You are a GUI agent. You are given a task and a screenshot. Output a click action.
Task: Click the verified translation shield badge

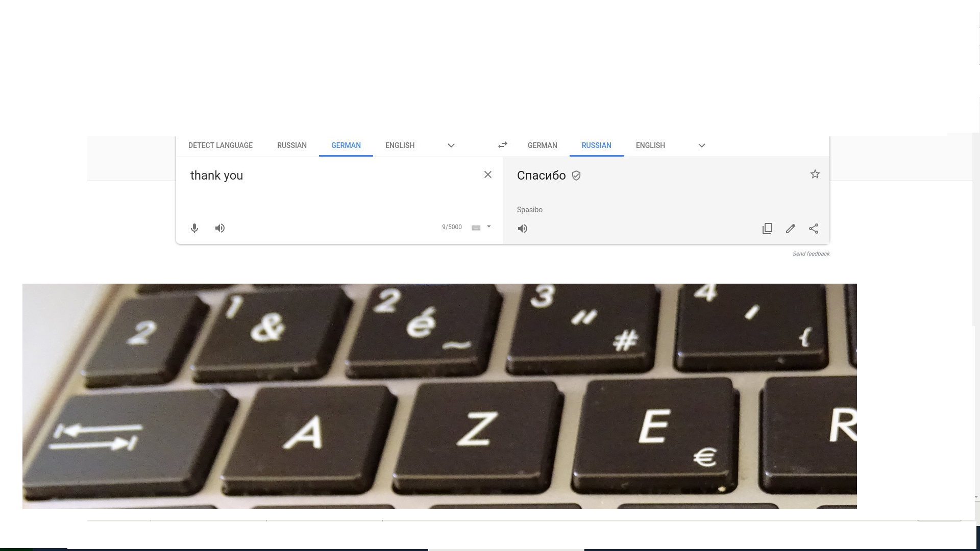(576, 176)
